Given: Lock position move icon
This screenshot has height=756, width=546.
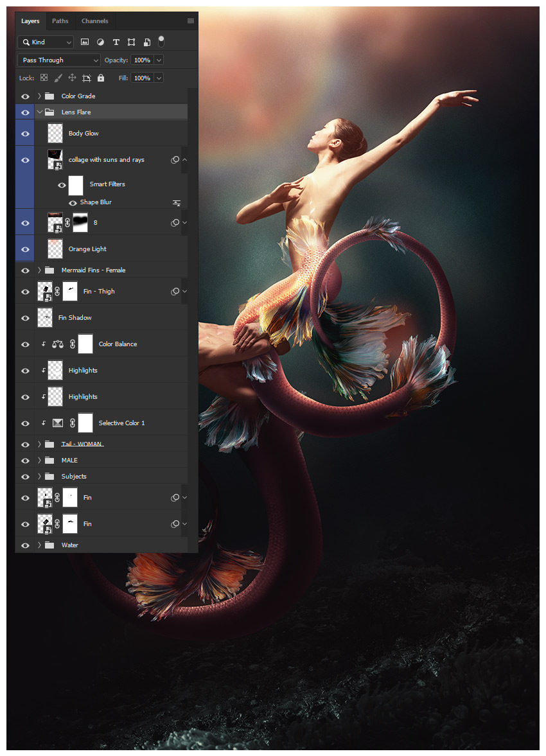Looking at the screenshot, I should coord(73,78).
